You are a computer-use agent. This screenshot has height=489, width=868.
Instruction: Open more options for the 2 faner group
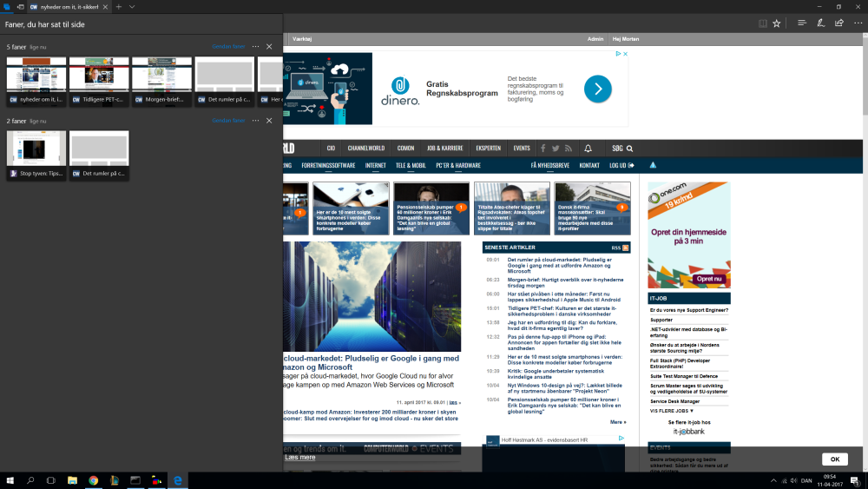[x=255, y=121]
